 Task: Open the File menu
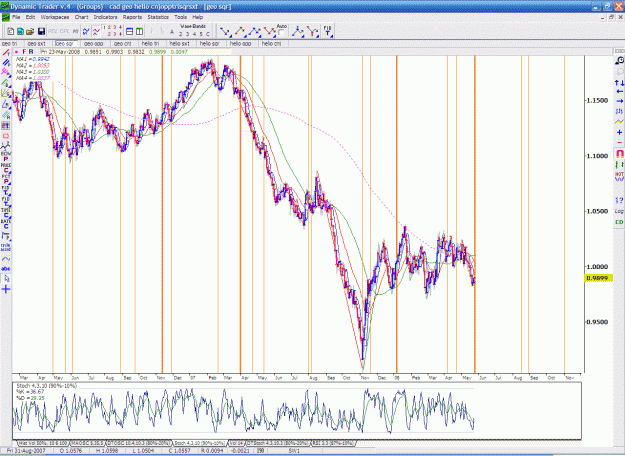(x=16, y=17)
